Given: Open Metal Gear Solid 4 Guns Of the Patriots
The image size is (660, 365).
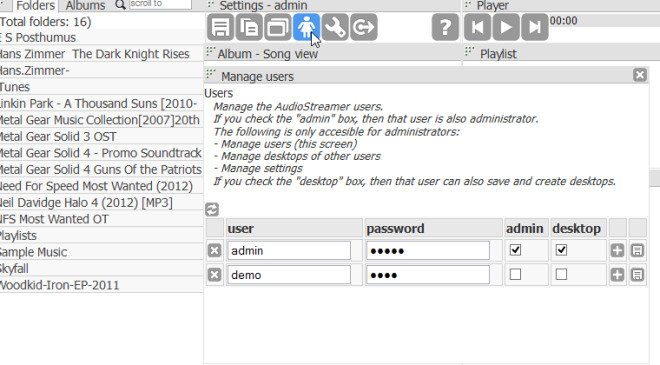Looking at the screenshot, I should click(101, 169).
